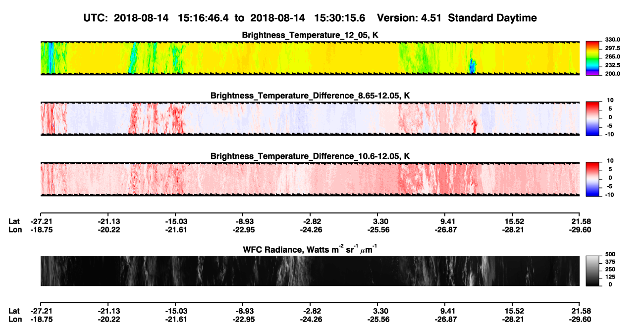
Task: Click longitude -20.22 under the WFC Radiance panel
Action: (108, 319)
